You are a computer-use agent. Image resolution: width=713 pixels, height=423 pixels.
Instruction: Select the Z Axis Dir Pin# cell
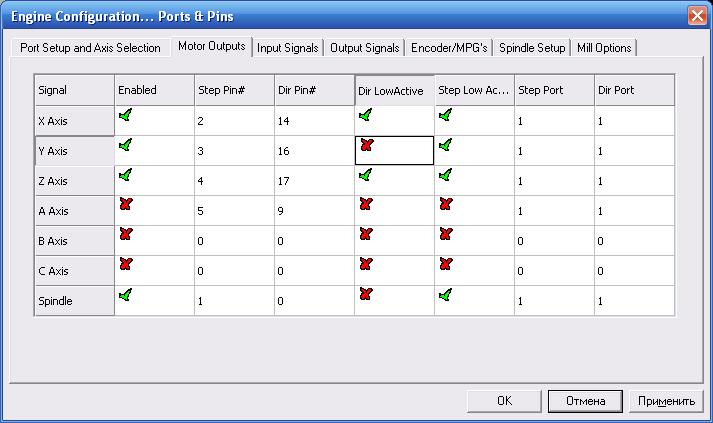coord(314,180)
